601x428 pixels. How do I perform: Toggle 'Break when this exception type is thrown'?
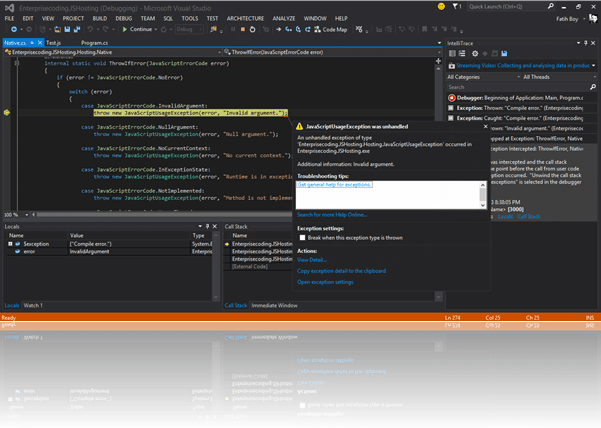(302, 238)
